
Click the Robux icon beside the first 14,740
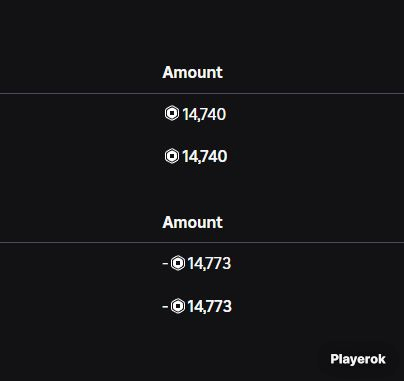pos(172,113)
